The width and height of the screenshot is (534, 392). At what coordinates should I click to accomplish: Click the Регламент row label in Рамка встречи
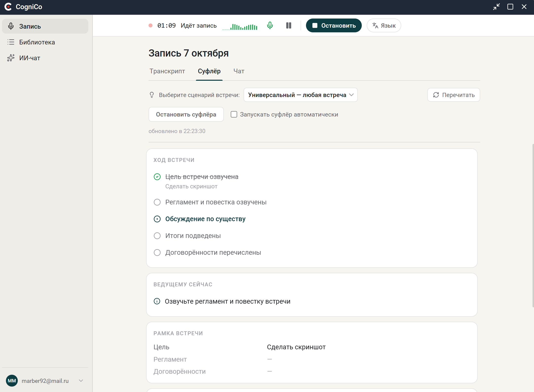(170, 359)
